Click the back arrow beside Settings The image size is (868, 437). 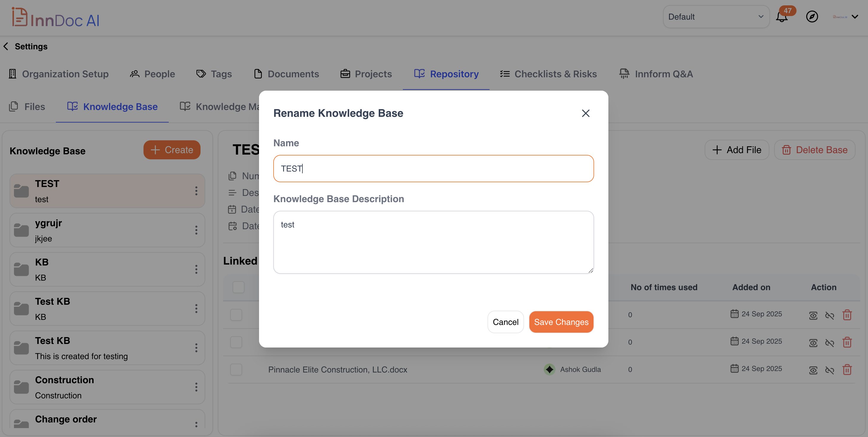tap(6, 46)
